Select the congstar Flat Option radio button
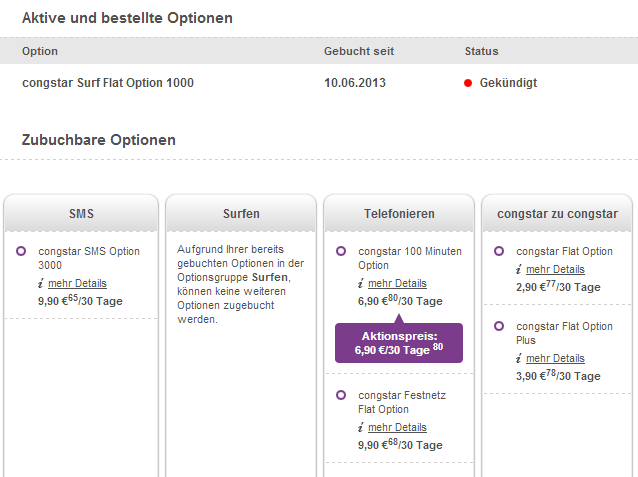 pyautogui.click(x=499, y=251)
